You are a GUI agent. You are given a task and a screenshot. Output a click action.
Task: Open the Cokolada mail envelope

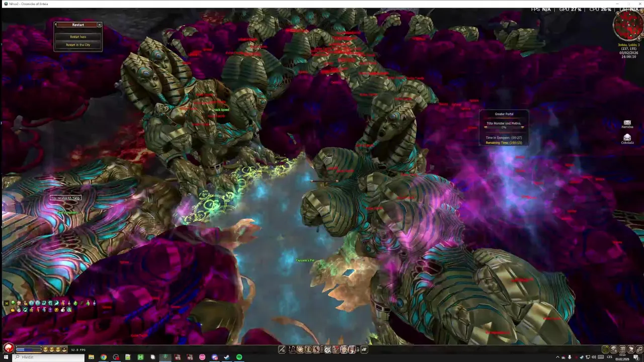[627, 138]
